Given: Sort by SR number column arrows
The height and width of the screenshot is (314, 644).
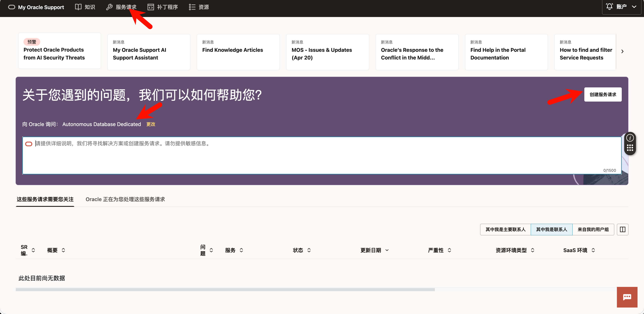Looking at the screenshot, I should pyautogui.click(x=33, y=250).
